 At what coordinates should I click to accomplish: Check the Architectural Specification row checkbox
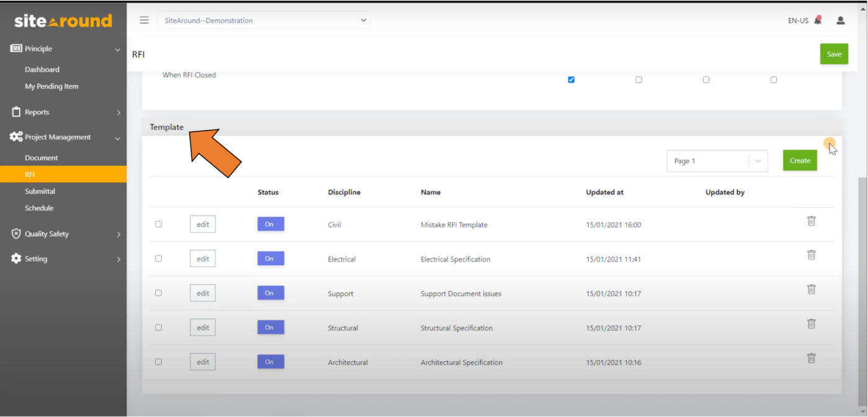tap(158, 361)
